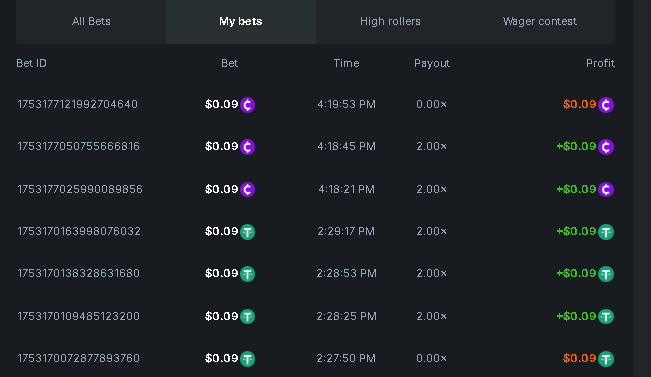
Task: Click Tether icon beside 2:28:25 PM bet
Action: tap(247, 316)
